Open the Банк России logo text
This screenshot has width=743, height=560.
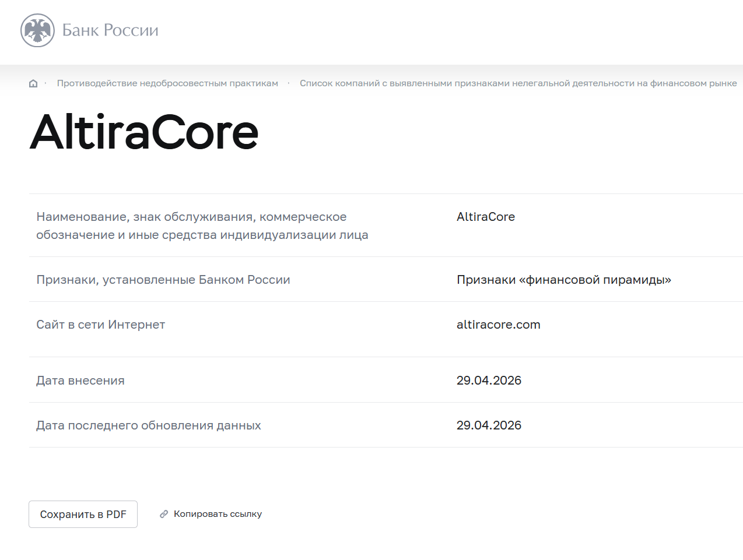pyautogui.click(x=110, y=30)
